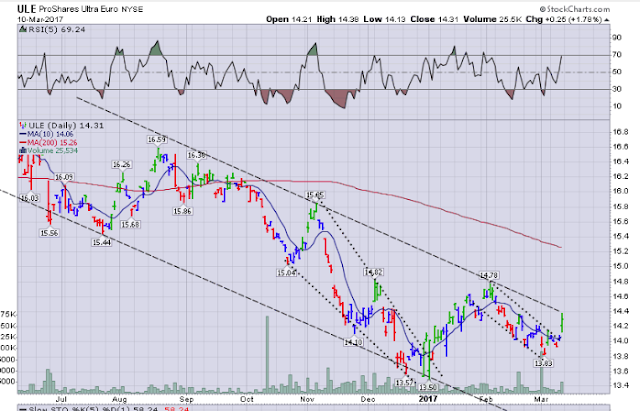Click the 14.0 price axis label
Screen dimensions: 640x411
[619, 341]
